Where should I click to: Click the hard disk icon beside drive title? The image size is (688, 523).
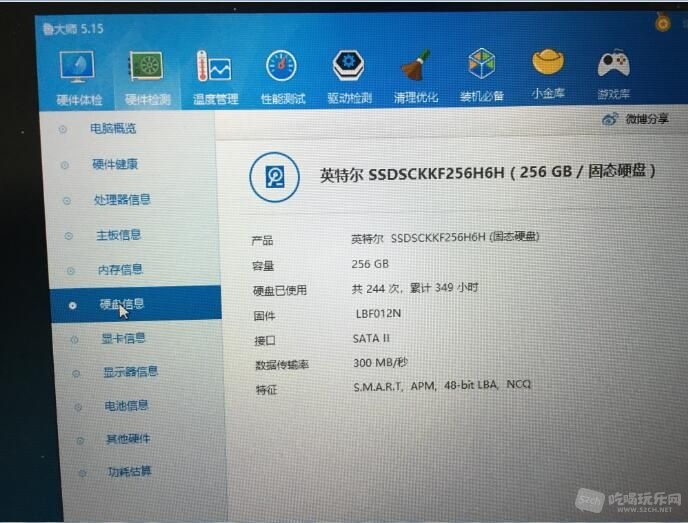tap(275, 177)
